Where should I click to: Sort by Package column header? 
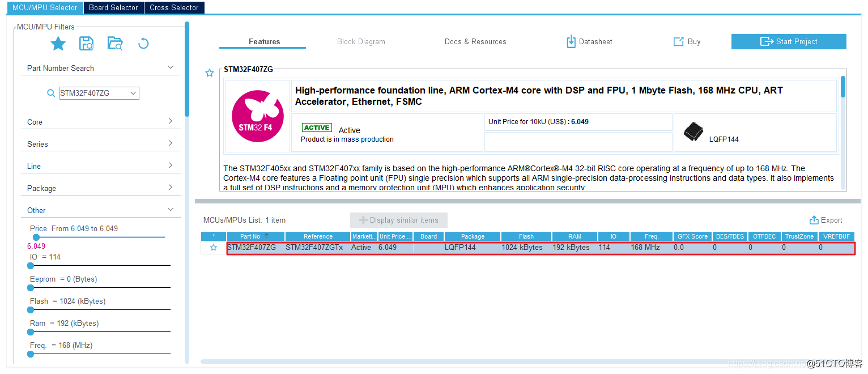[x=473, y=236]
